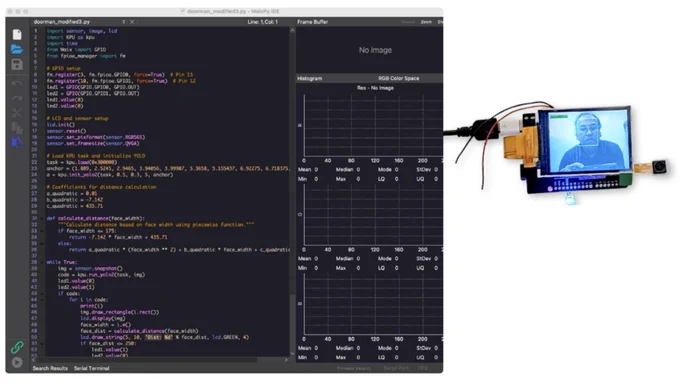Click code line 'lcd.display(img)'

click(x=103, y=318)
